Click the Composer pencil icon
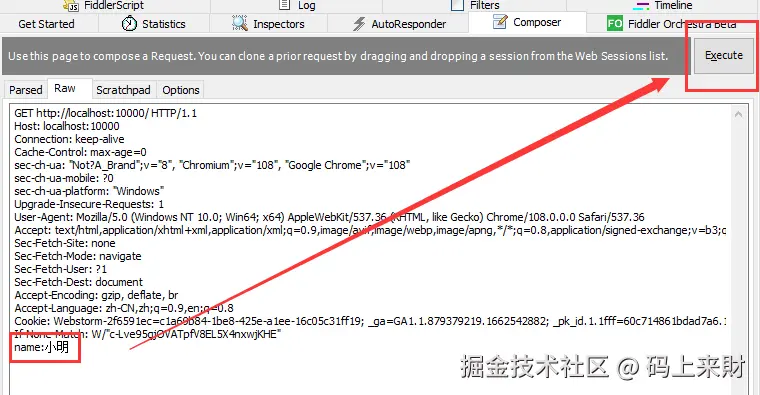 tap(500, 22)
